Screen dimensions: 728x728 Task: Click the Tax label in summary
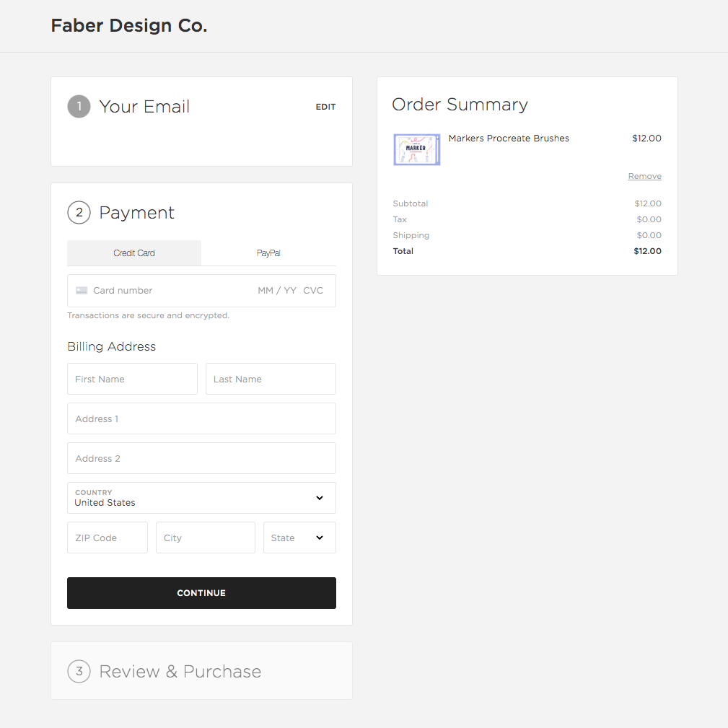(x=400, y=219)
